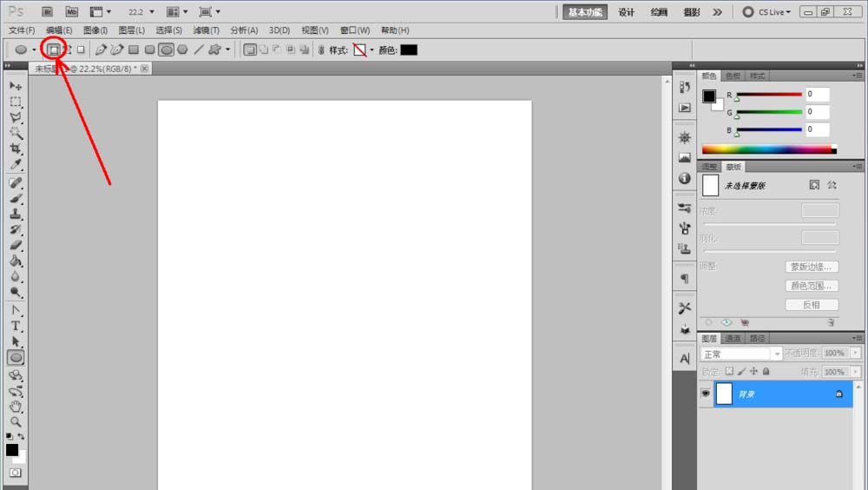Open the 不透明度 opacity slider arrow

pyautogui.click(x=856, y=353)
